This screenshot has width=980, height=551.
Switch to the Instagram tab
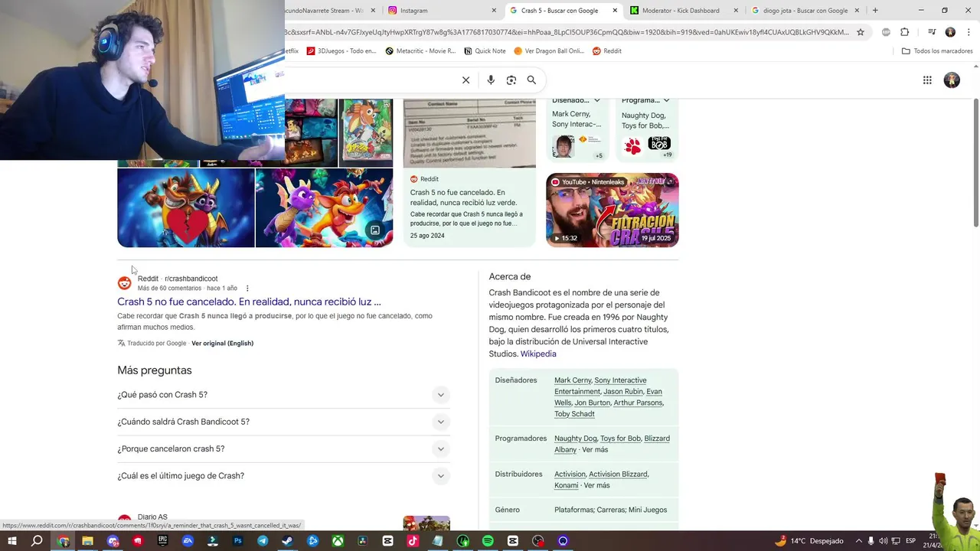coord(440,11)
